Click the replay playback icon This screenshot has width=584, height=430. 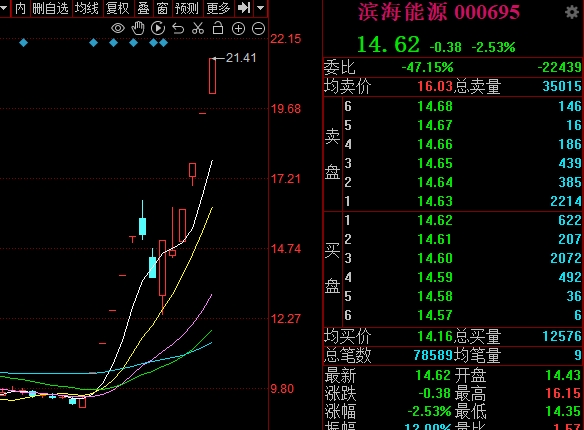tap(158, 28)
